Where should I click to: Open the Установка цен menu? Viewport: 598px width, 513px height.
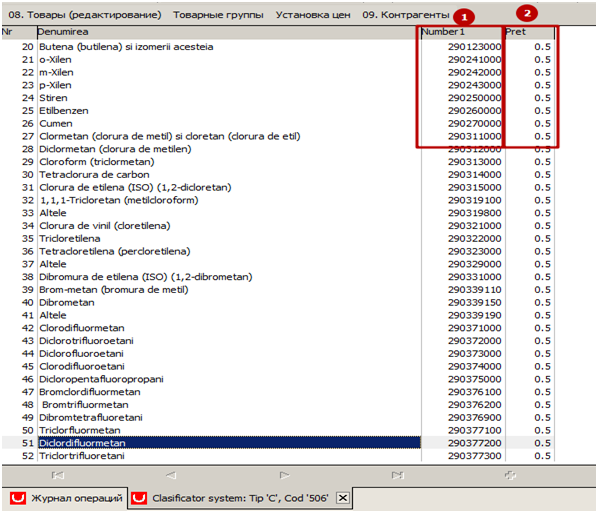313,15
